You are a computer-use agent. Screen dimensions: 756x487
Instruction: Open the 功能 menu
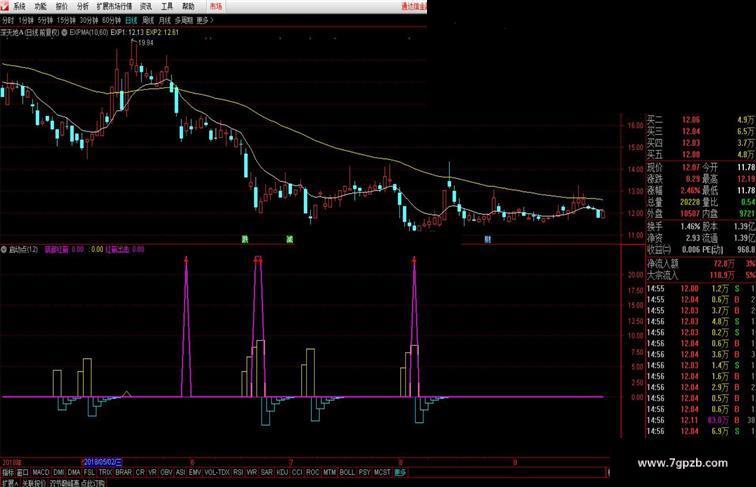click(x=40, y=6)
